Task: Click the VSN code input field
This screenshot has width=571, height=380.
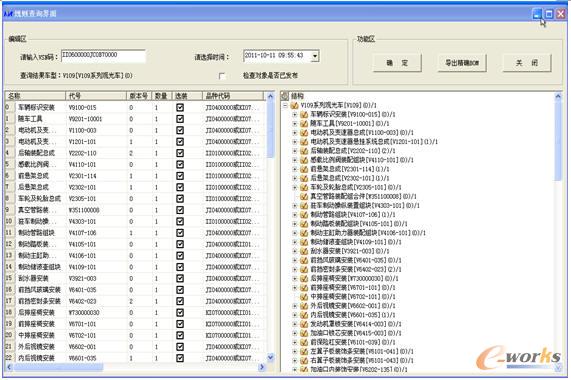Action: point(103,56)
